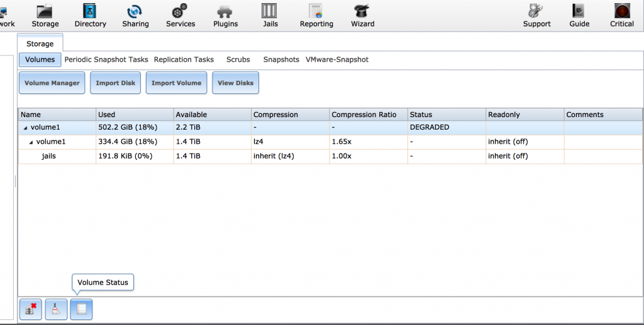Click the 2.2 TiB available cell

pos(213,127)
